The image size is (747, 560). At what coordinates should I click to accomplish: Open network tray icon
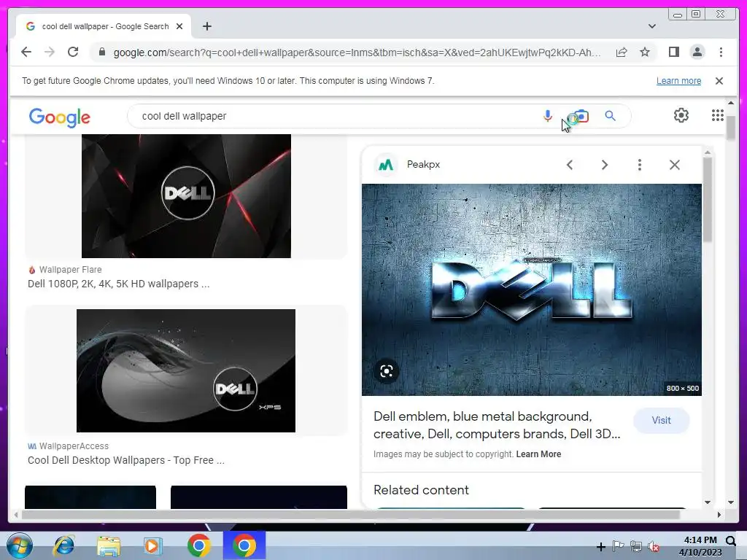click(636, 547)
